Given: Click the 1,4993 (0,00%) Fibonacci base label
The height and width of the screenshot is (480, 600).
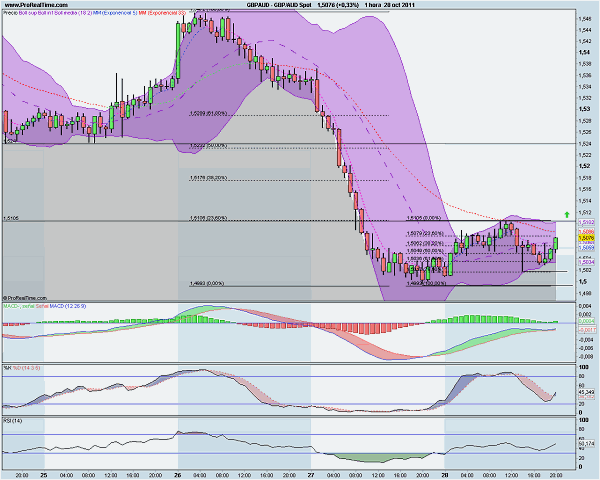Looking at the screenshot, I should pyautogui.click(x=209, y=284).
